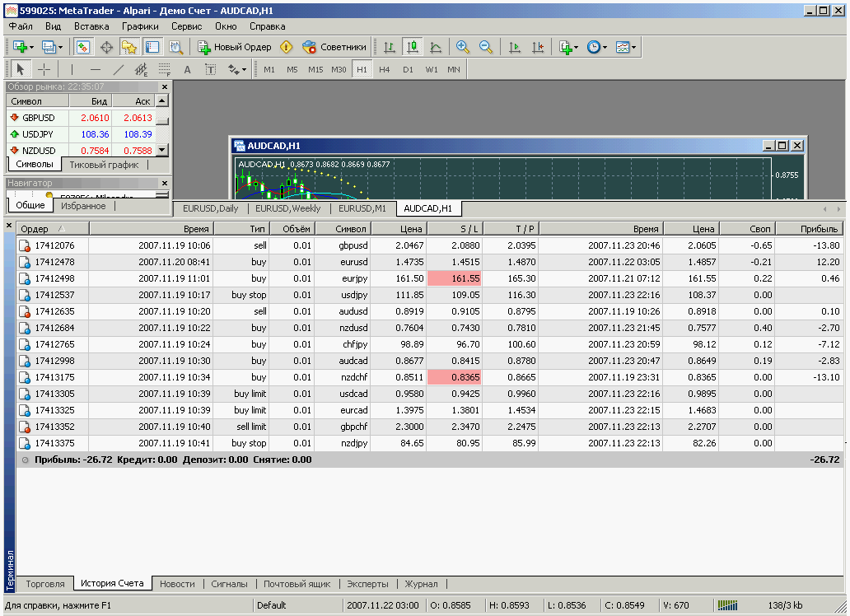This screenshot has height=616, width=850.
Task: Select the trendline drawing tool
Action: [x=119, y=69]
